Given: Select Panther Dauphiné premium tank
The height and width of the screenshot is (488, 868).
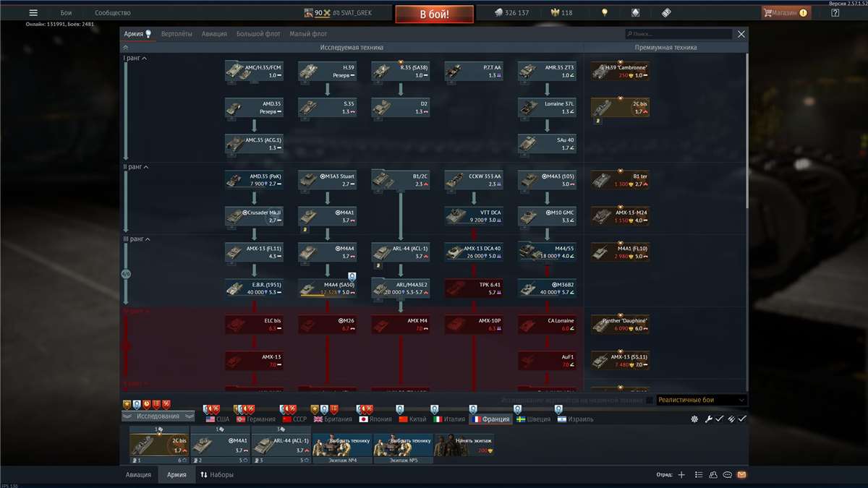Looking at the screenshot, I should (620, 325).
